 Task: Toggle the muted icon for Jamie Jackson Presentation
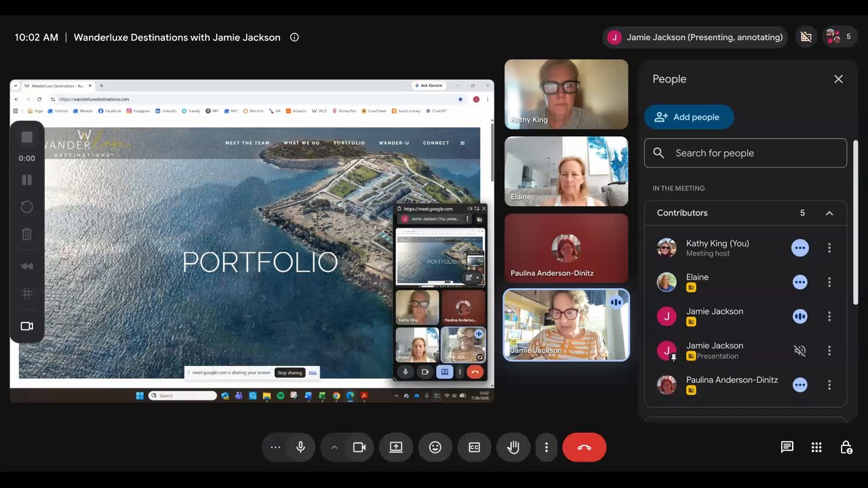click(x=800, y=350)
